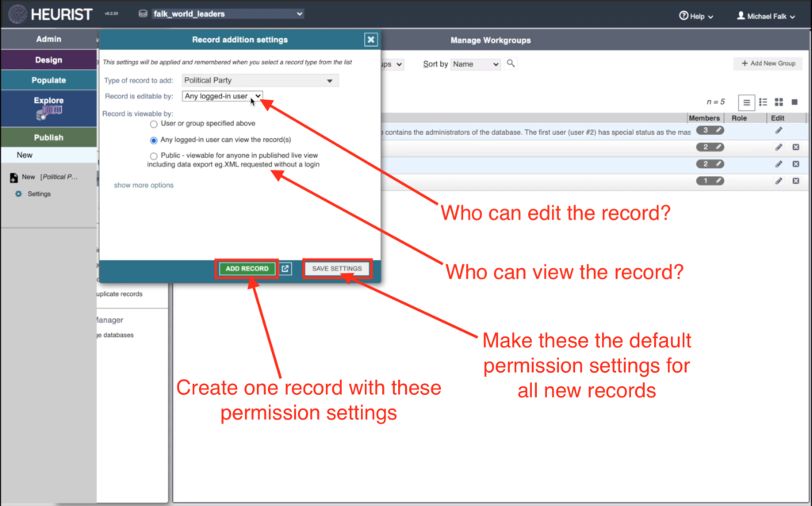This screenshot has height=506, width=812.
Task: Click the search magnifier icon in Manage Workgroups
Action: point(511,63)
